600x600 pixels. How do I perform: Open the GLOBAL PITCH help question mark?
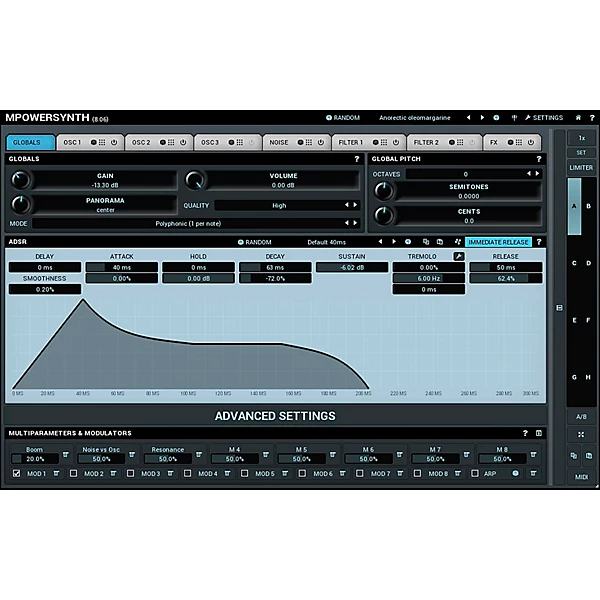click(539, 159)
